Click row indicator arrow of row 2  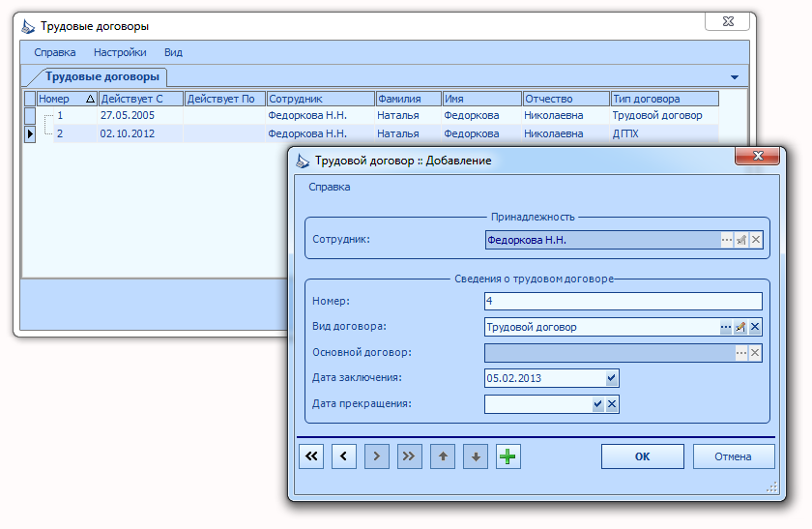pos(30,133)
